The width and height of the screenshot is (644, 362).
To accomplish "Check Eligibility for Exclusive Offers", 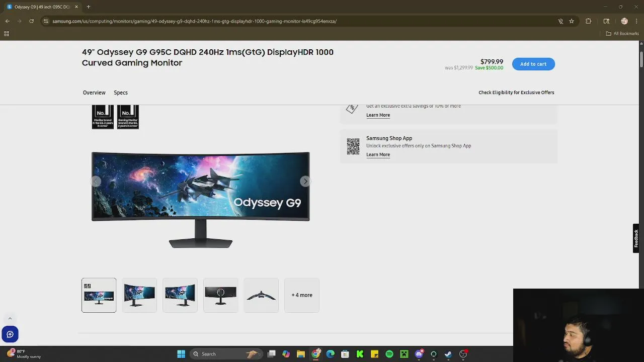I will click(x=516, y=93).
